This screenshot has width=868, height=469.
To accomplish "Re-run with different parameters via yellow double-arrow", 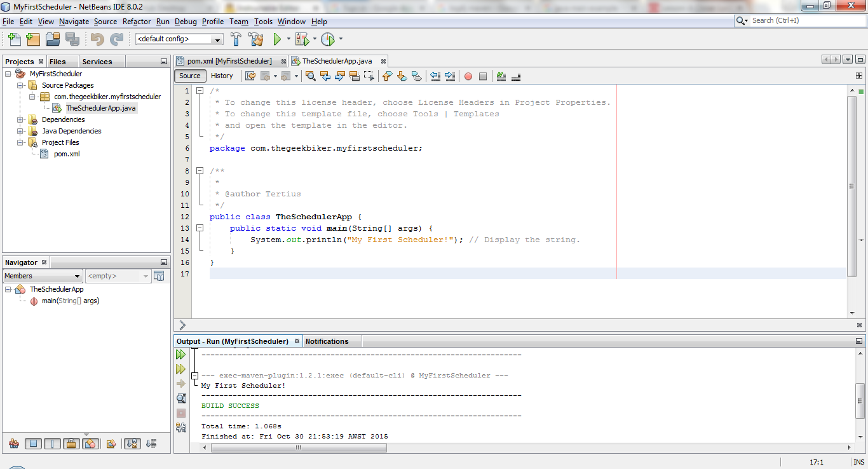I will 181,369.
